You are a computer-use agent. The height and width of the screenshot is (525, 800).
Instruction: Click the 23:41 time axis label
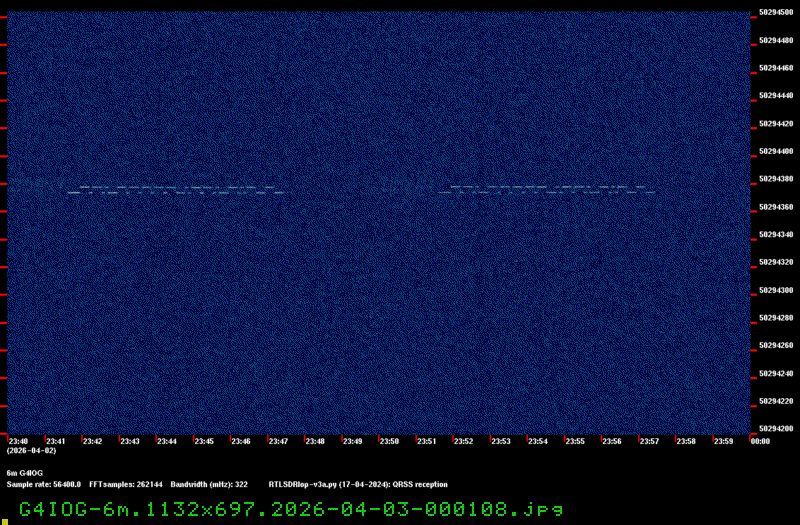[x=56, y=441]
